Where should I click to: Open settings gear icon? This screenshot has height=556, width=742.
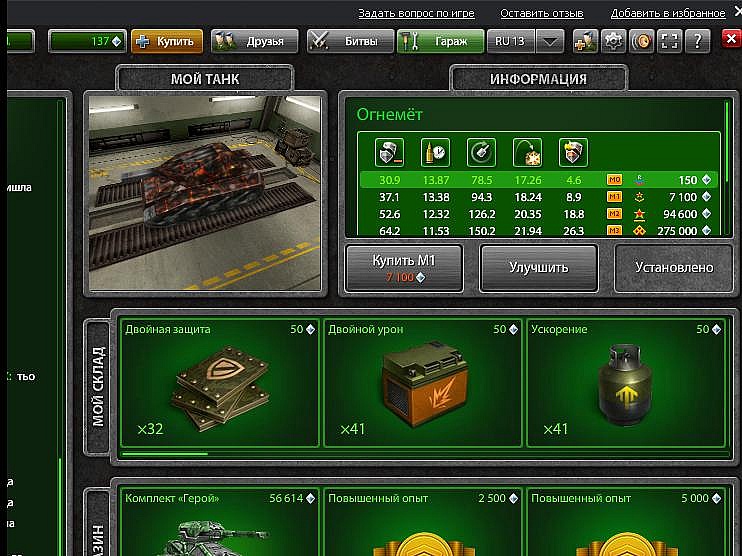[x=613, y=41]
